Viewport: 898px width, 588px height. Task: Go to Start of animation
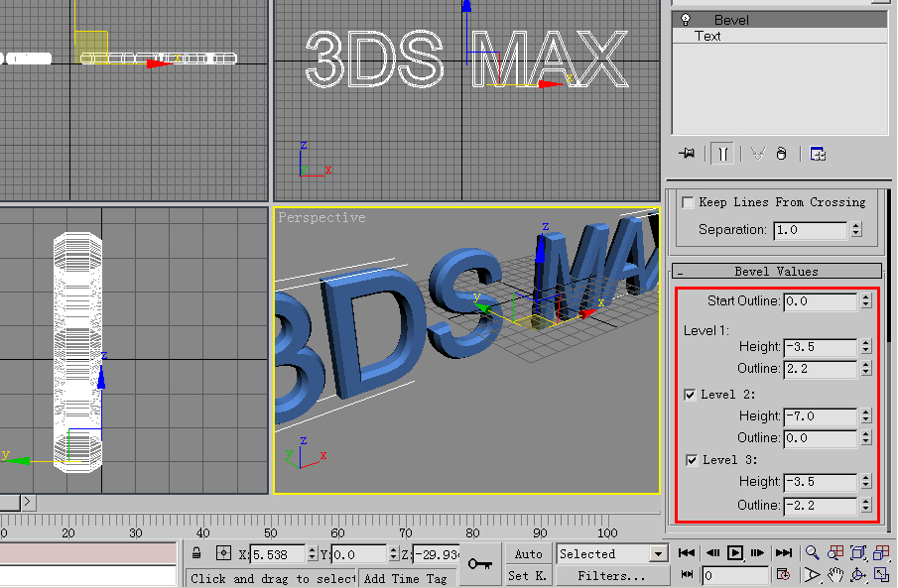686,552
